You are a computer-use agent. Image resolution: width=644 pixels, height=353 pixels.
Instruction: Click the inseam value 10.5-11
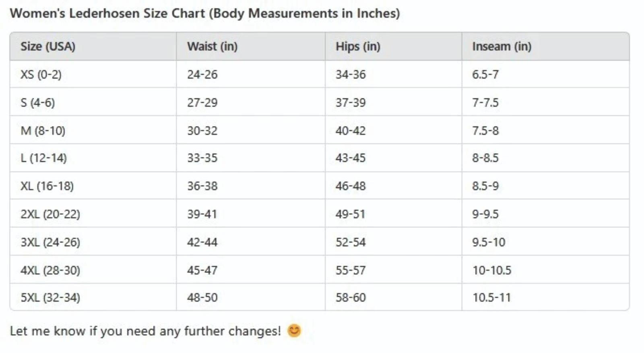coord(491,297)
